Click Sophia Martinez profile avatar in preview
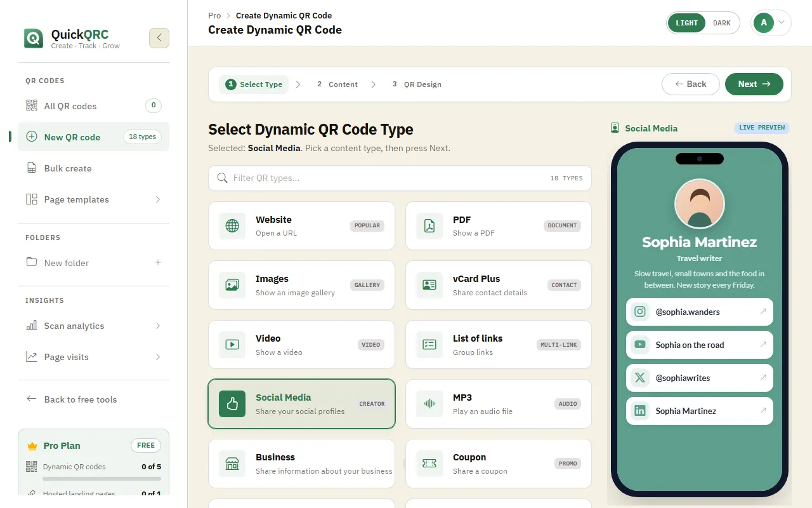Image resolution: width=812 pixels, height=508 pixels. pyautogui.click(x=700, y=204)
